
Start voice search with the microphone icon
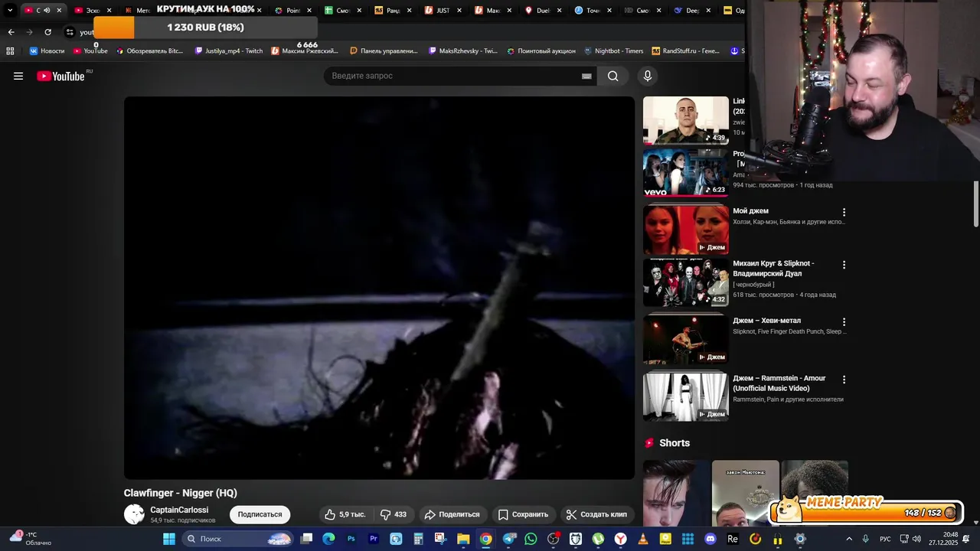tap(648, 76)
